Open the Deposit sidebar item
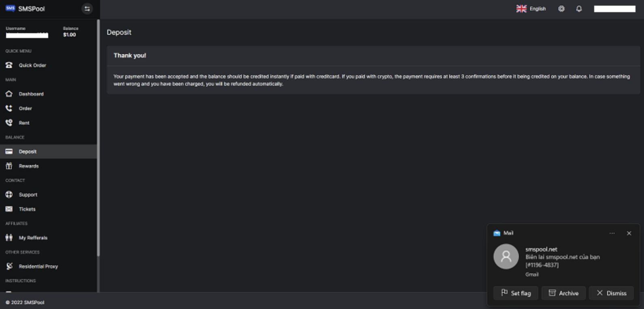This screenshot has height=309, width=644. [x=28, y=152]
